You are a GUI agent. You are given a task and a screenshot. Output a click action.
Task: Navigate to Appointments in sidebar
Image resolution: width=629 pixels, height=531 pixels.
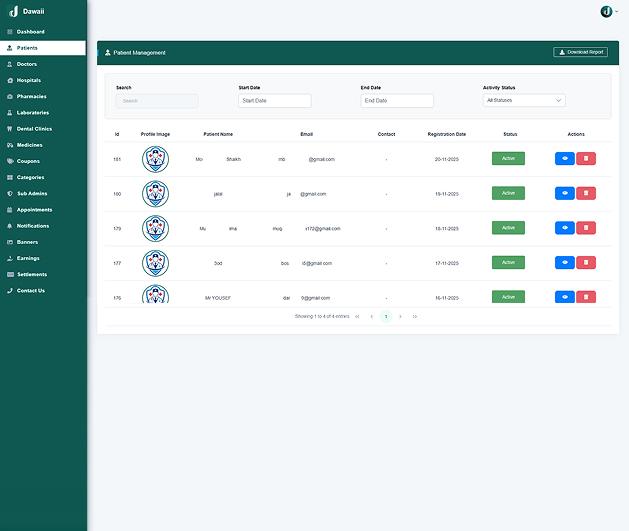click(34, 210)
